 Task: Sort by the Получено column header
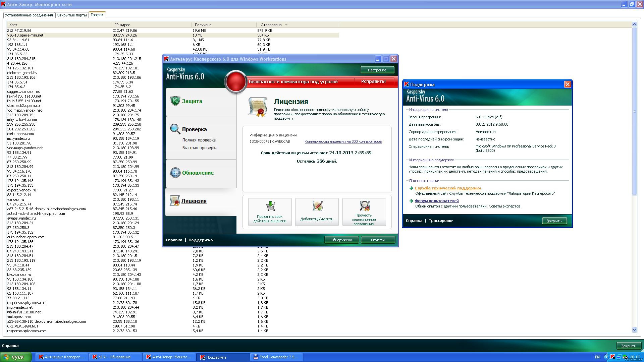(x=224, y=25)
